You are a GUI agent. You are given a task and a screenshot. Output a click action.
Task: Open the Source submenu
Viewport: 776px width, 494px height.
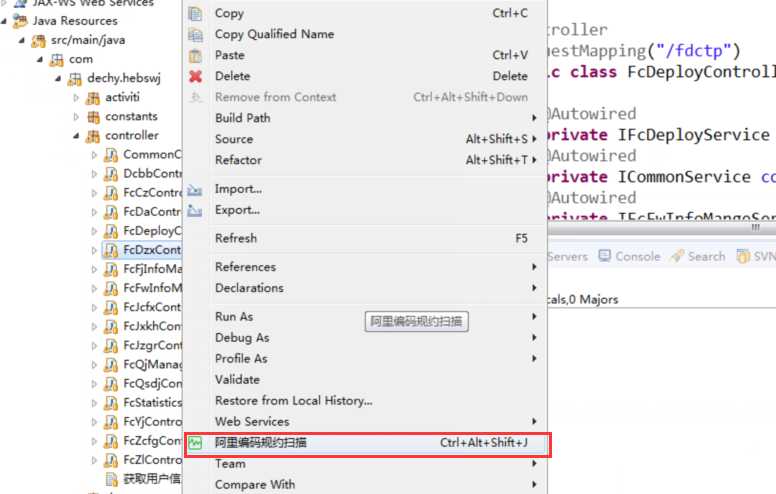[366, 139]
